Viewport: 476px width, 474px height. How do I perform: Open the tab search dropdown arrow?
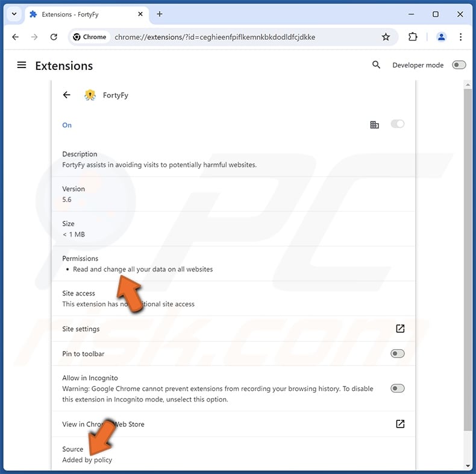(x=14, y=14)
